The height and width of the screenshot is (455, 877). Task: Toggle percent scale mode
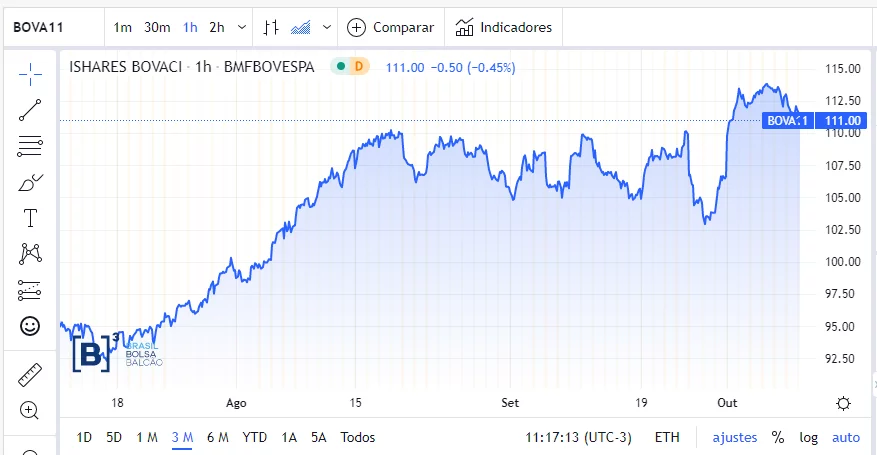[778, 438]
